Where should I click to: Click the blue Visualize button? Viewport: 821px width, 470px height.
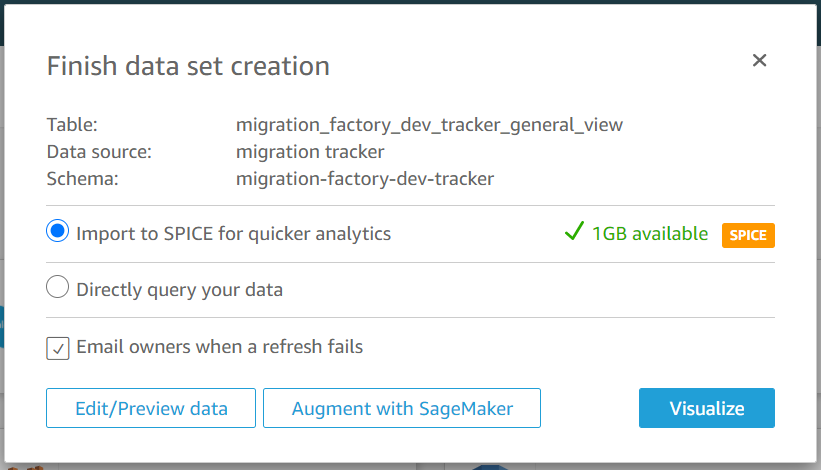point(707,408)
